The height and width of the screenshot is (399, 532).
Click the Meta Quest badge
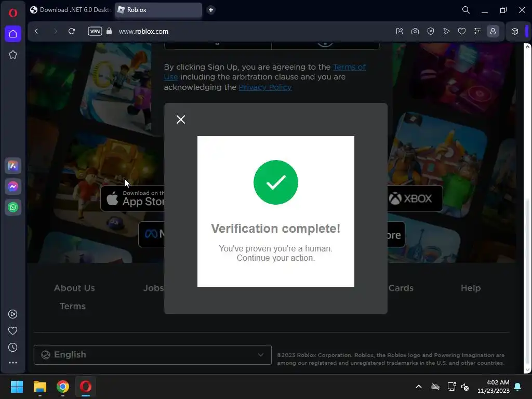[151, 234]
